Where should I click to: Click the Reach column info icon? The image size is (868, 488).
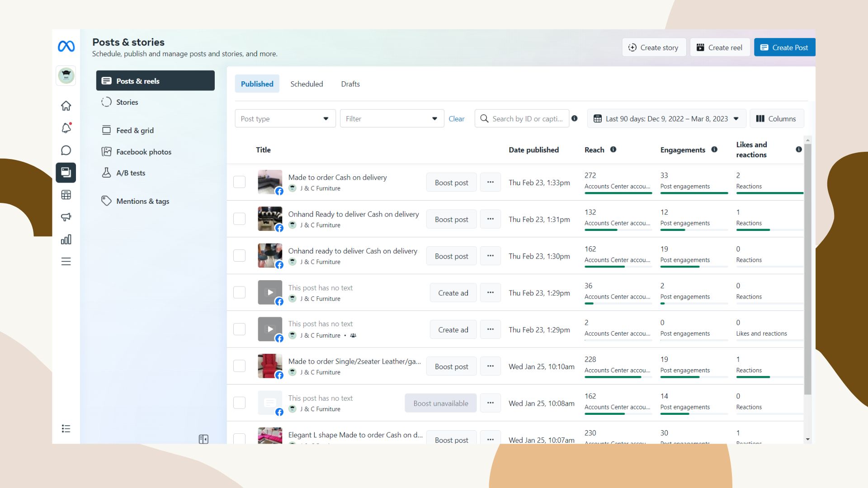[613, 150]
